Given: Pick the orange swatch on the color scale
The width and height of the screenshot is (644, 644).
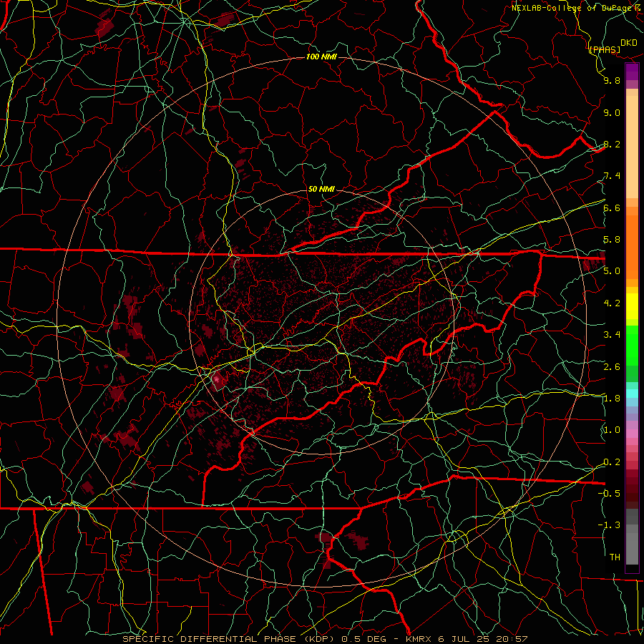Looking at the screenshot, I should 632,248.
